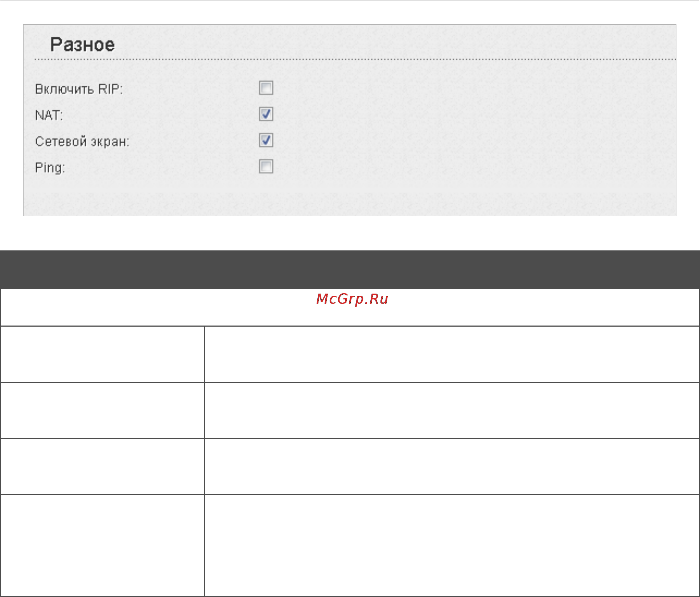
Task: Open the McGrp.Ru watermark link
Action: pos(352,299)
